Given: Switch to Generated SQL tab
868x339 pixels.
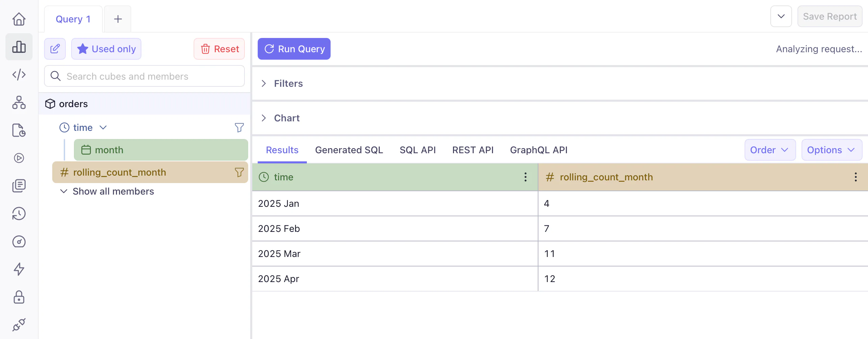Looking at the screenshot, I should pyautogui.click(x=349, y=150).
